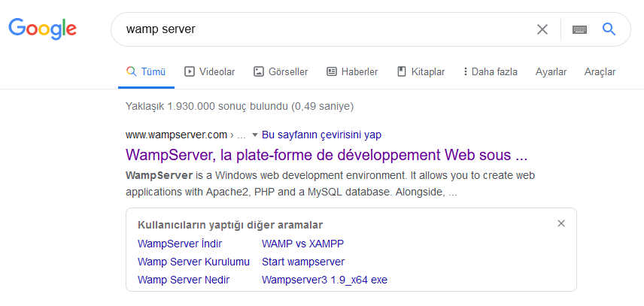Screen dimensions: 644x306
Task: Open the Araçlar tools option
Action: (x=600, y=71)
